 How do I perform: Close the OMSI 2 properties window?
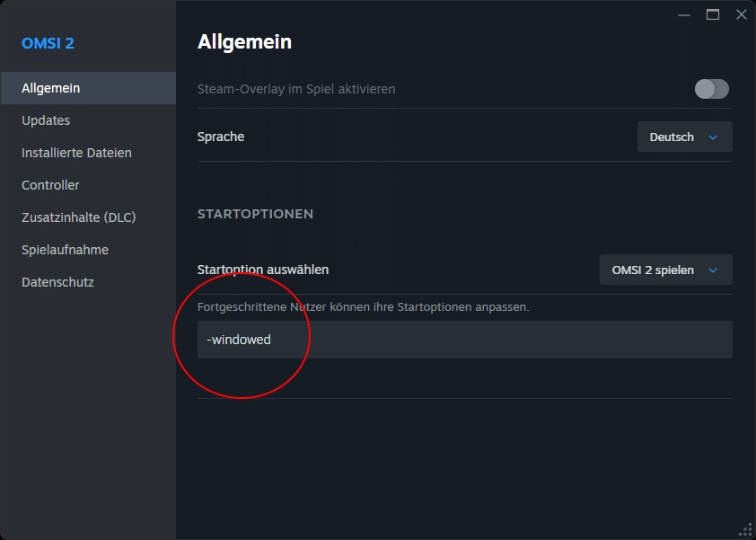tap(741, 14)
